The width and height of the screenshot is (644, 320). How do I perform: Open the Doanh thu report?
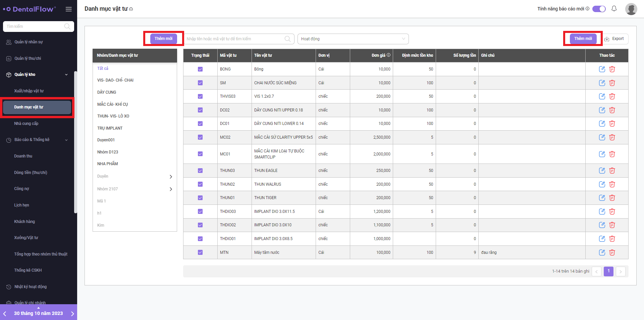click(23, 156)
